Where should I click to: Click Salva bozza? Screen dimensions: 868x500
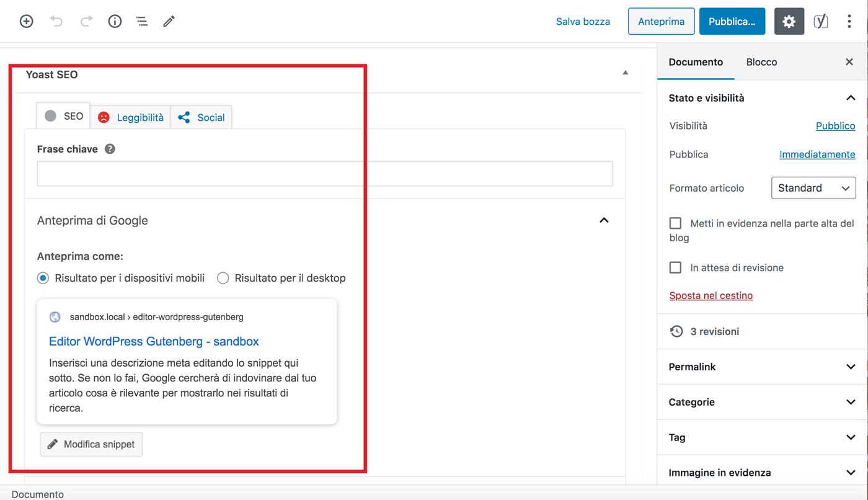583,22
